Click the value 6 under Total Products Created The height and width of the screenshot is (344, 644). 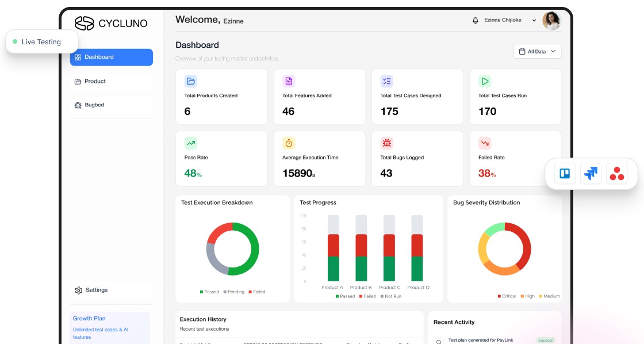tap(187, 112)
